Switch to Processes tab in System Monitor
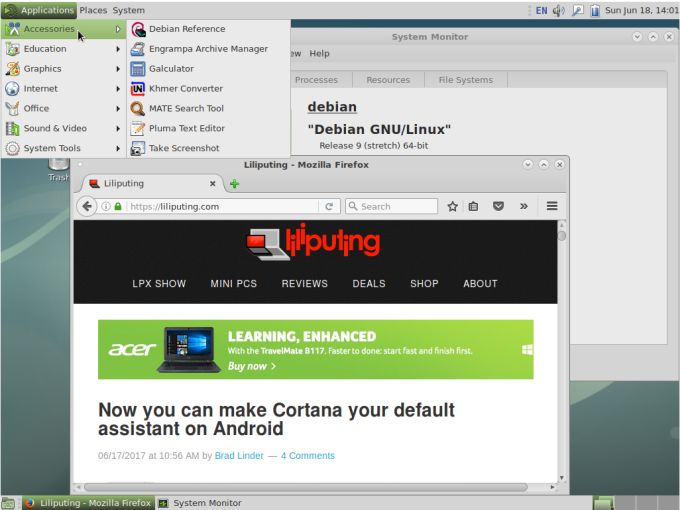 pos(316,80)
